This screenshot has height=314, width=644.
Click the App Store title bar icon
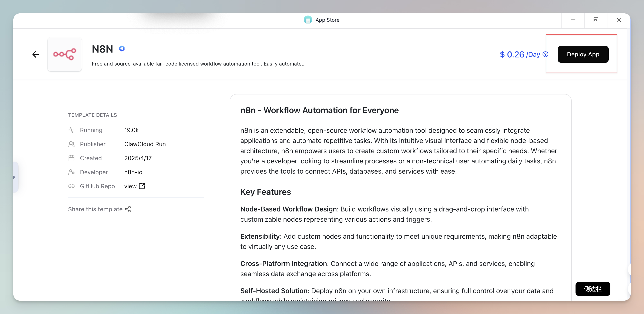point(308,20)
